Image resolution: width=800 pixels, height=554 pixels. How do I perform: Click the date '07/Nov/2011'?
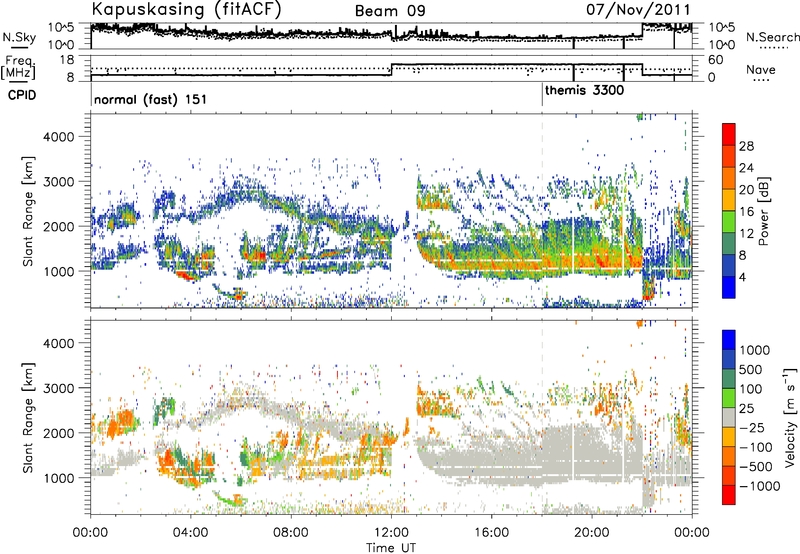click(638, 9)
